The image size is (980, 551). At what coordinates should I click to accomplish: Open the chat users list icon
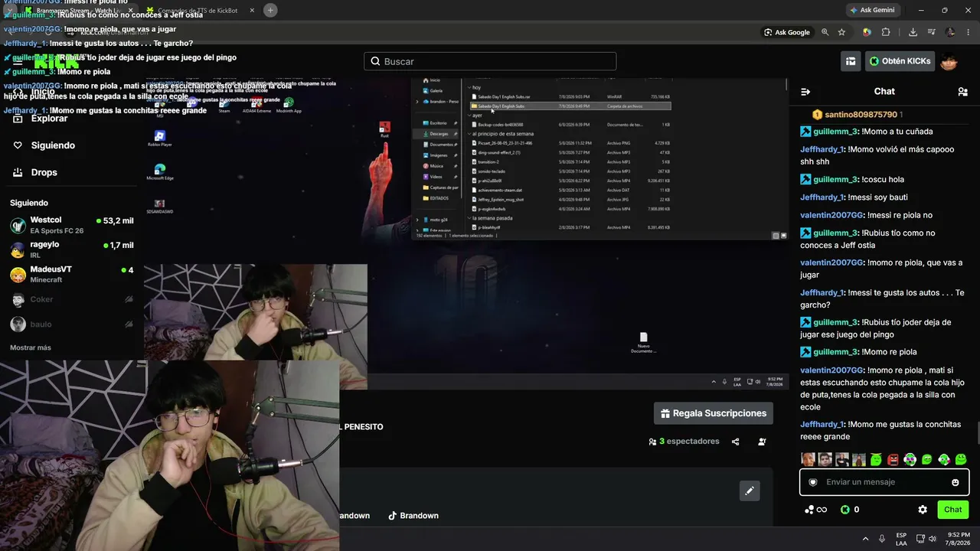(962, 91)
